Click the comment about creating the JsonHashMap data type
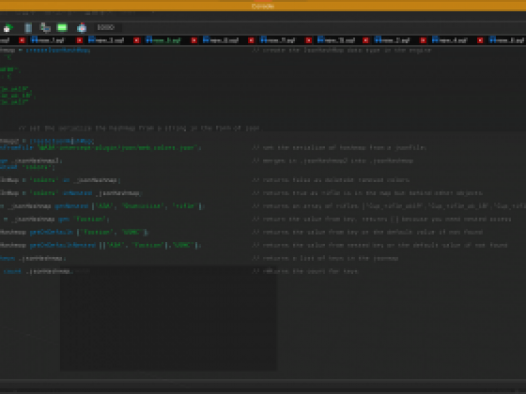The width and height of the screenshot is (526, 394). pos(341,50)
